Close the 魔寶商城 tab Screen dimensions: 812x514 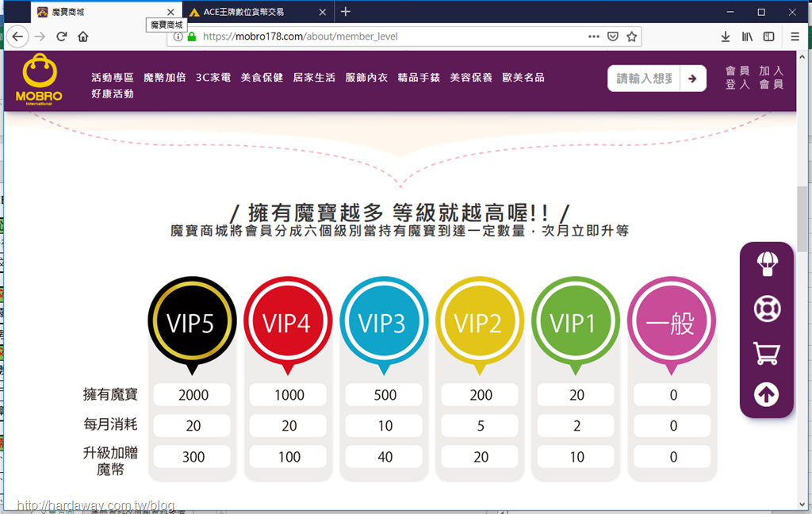[x=170, y=12]
